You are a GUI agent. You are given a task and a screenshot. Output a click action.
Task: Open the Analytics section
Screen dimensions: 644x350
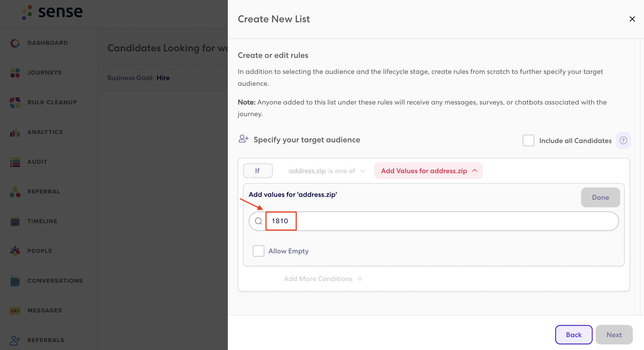(45, 132)
